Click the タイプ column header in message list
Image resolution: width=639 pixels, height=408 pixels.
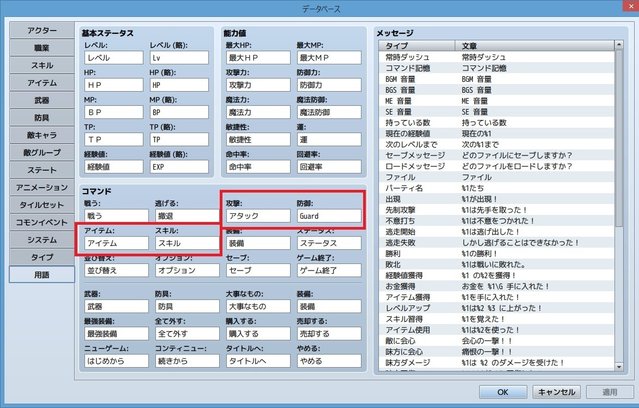tap(417, 46)
